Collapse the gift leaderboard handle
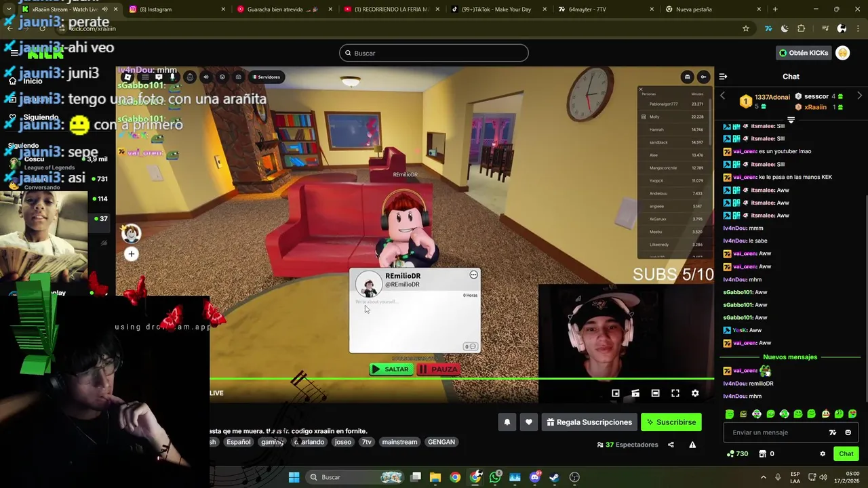This screenshot has width=868, height=488. click(791, 120)
